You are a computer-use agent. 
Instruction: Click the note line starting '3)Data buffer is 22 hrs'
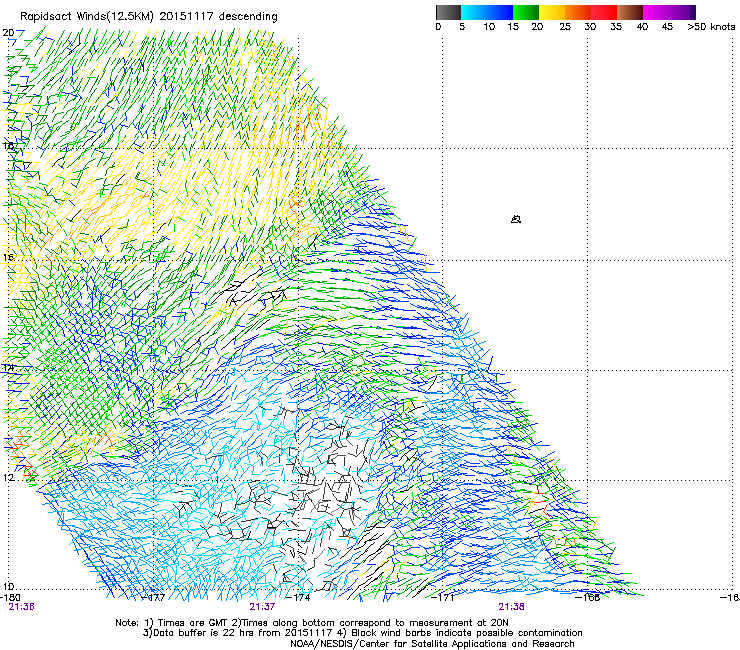(362, 633)
